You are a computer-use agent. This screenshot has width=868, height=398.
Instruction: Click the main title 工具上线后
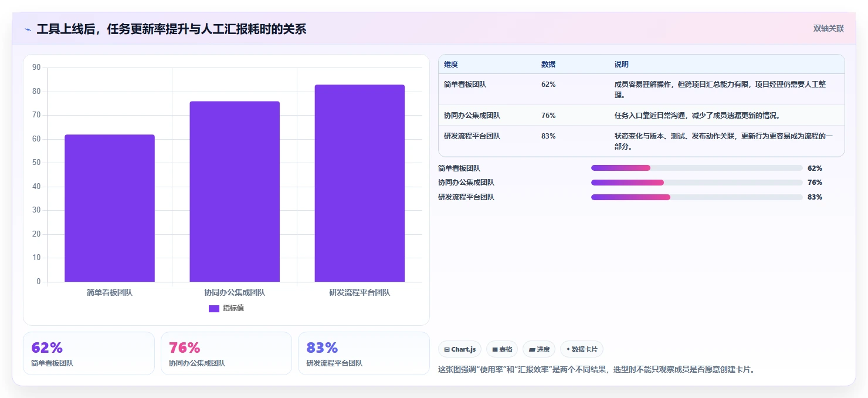click(x=171, y=29)
